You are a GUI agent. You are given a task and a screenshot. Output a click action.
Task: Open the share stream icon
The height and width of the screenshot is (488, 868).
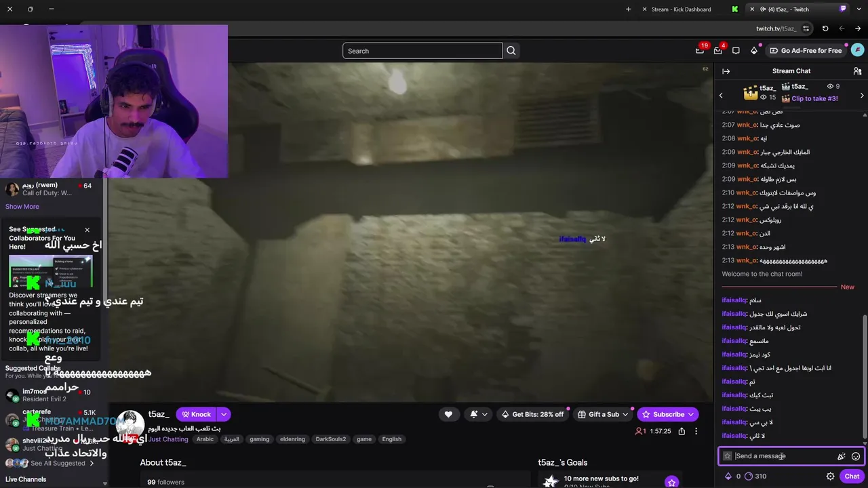click(682, 431)
